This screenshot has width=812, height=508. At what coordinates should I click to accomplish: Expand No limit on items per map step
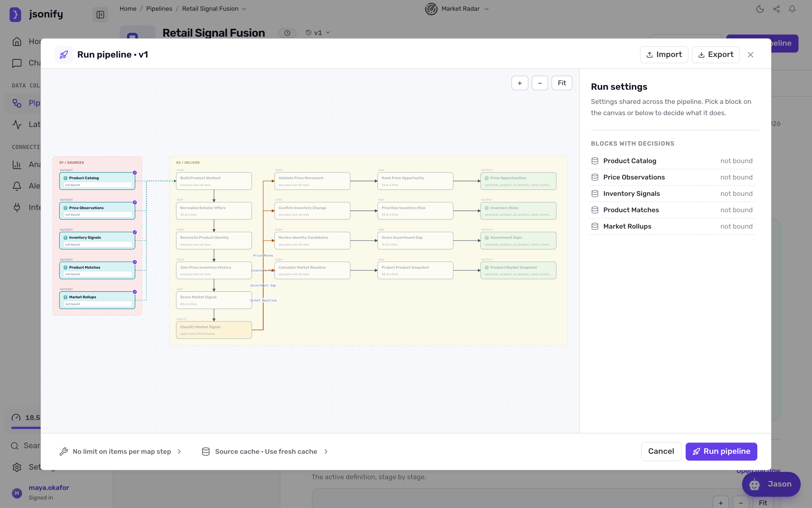tap(120, 452)
